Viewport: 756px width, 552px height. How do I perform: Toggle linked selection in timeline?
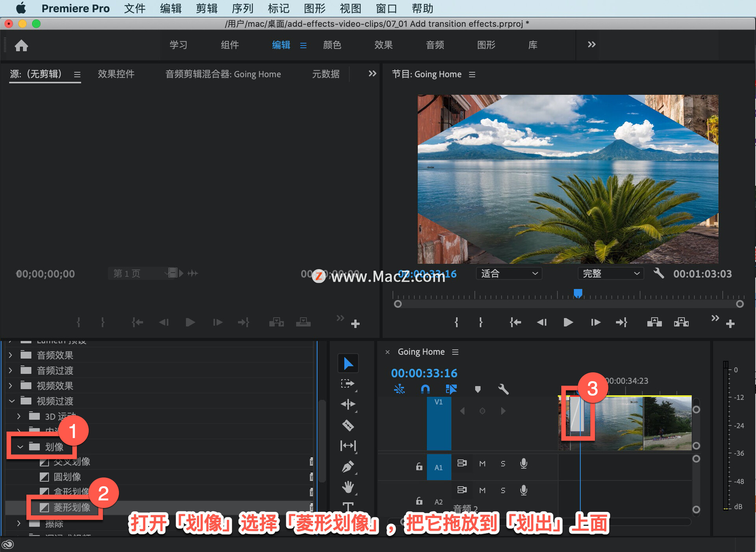click(x=451, y=390)
